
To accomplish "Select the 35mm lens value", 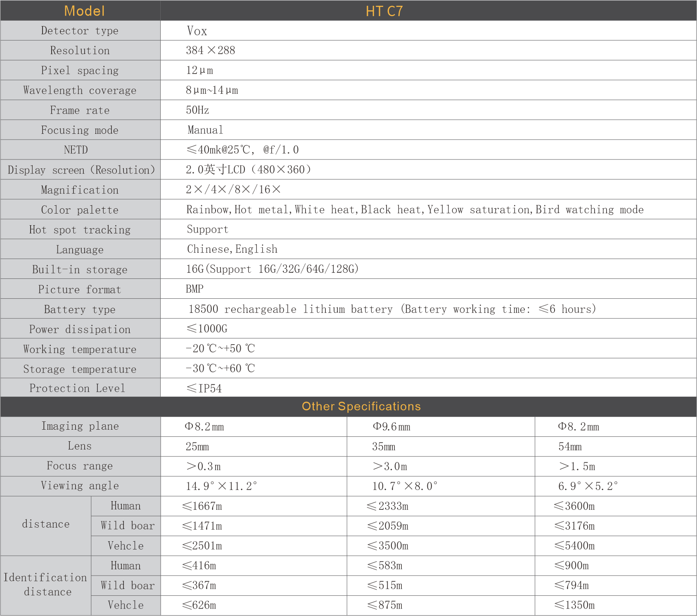I will pos(384,447).
